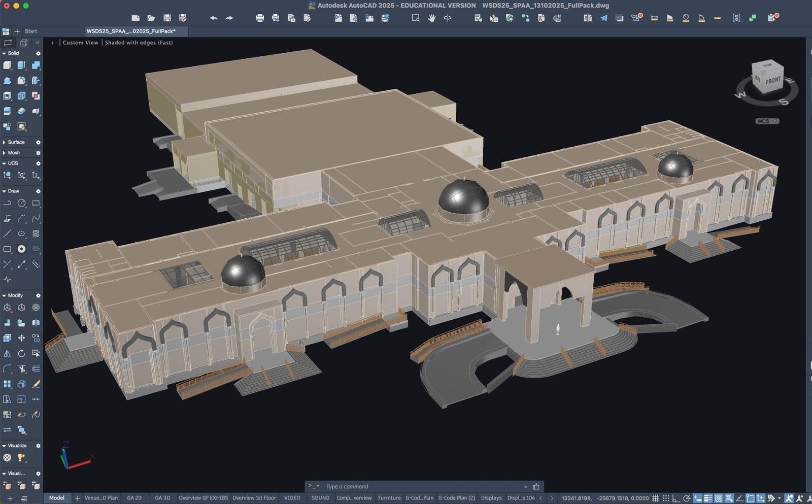Viewport: 812px width, 504px height.
Task: Click the Pan hand tool
Action: 431,18
